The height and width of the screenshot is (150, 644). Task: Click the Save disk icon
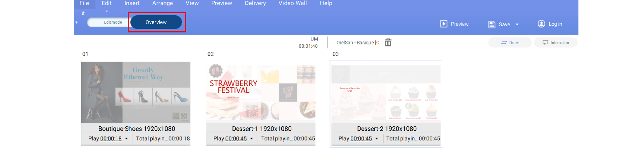(492, 24)
